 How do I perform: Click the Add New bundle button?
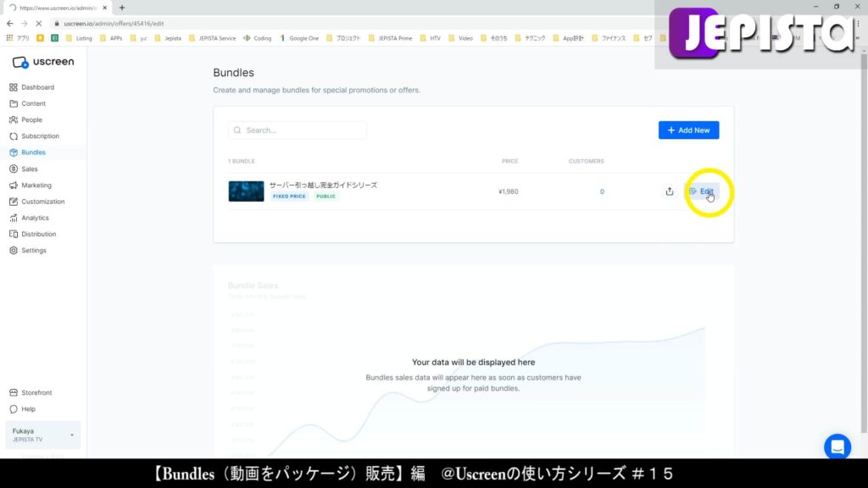point(688,130)
